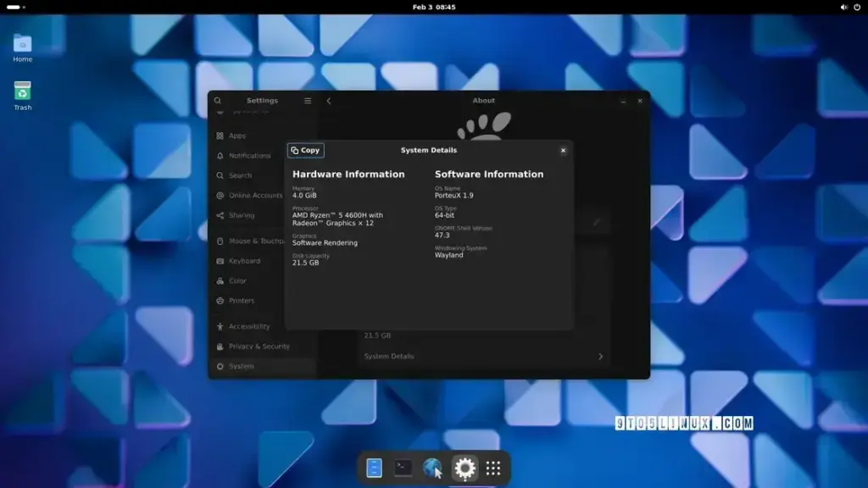Click the Software Information heading
Image resolution: width=868 pixels, height=488 pixels.
pos(489,175)
